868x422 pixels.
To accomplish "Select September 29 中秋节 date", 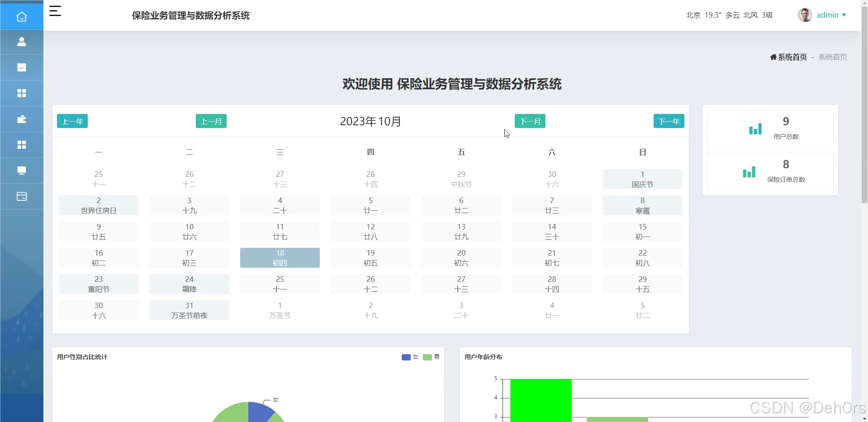I will click(x=461, y=179).
